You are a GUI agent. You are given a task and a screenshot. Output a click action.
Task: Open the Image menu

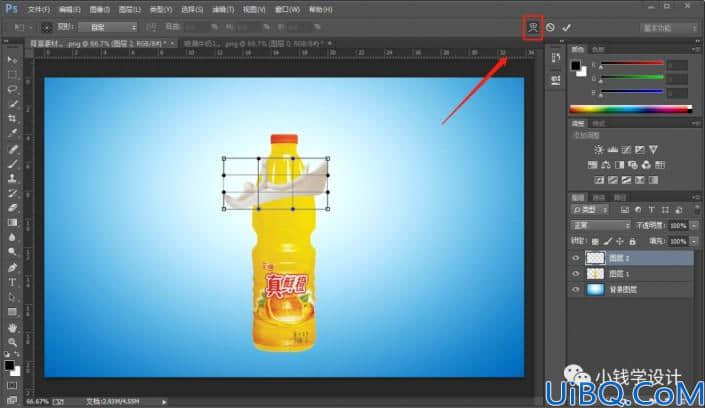99,9
